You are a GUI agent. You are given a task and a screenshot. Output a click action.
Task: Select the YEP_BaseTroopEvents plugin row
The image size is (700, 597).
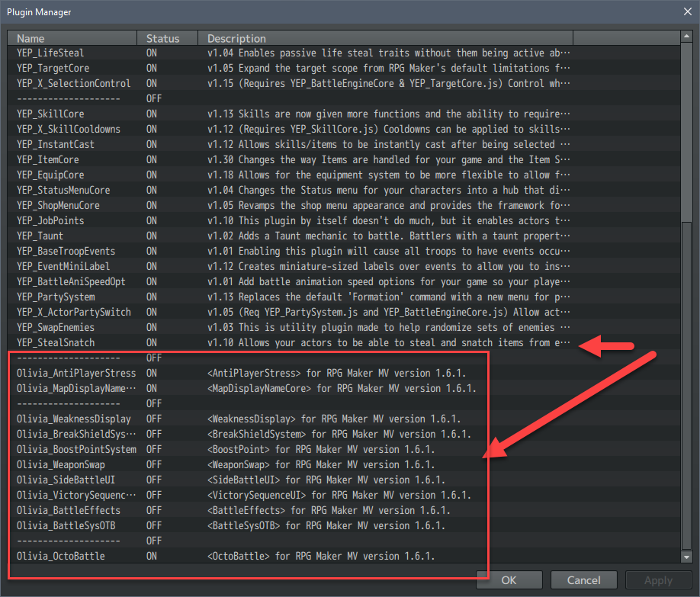[x=344, y=251]
